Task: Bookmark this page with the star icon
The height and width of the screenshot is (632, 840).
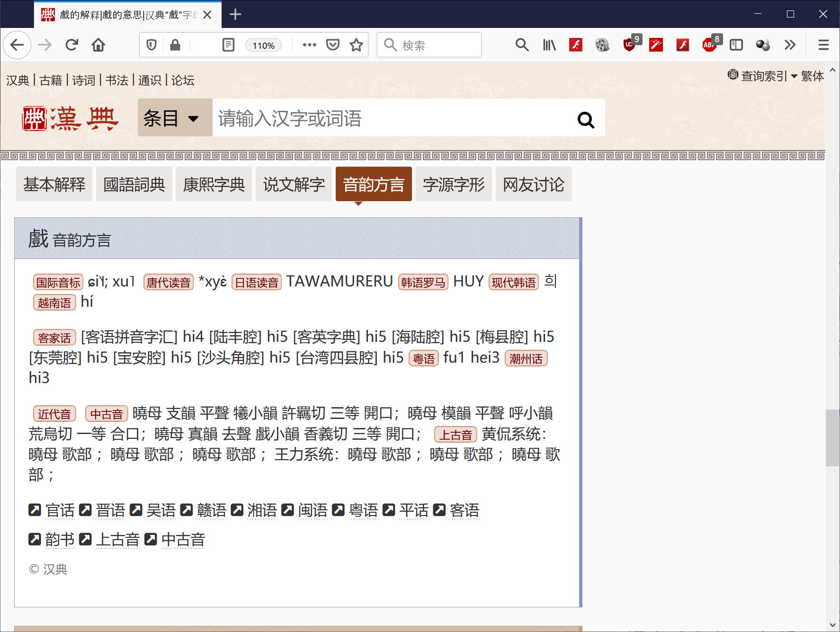Action: pos(356,45)
